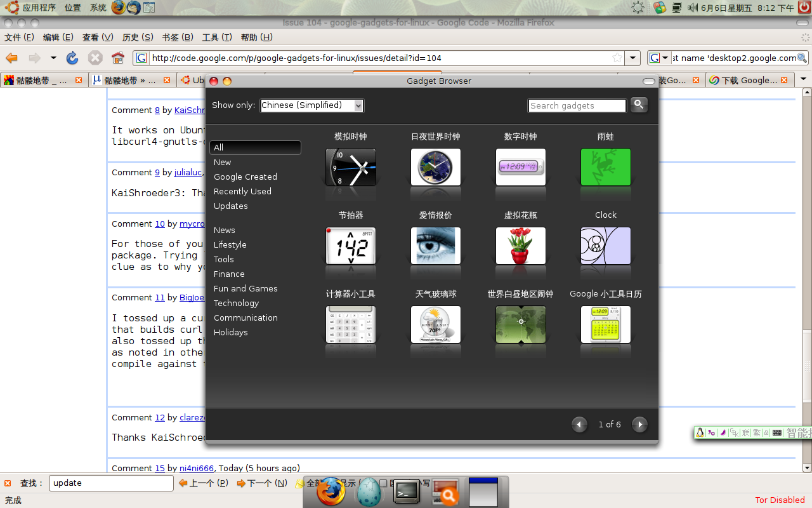Pick the Clock gadget with circle pattern
This screenshot has height=508, width=812.
click(x=606, y=246)
